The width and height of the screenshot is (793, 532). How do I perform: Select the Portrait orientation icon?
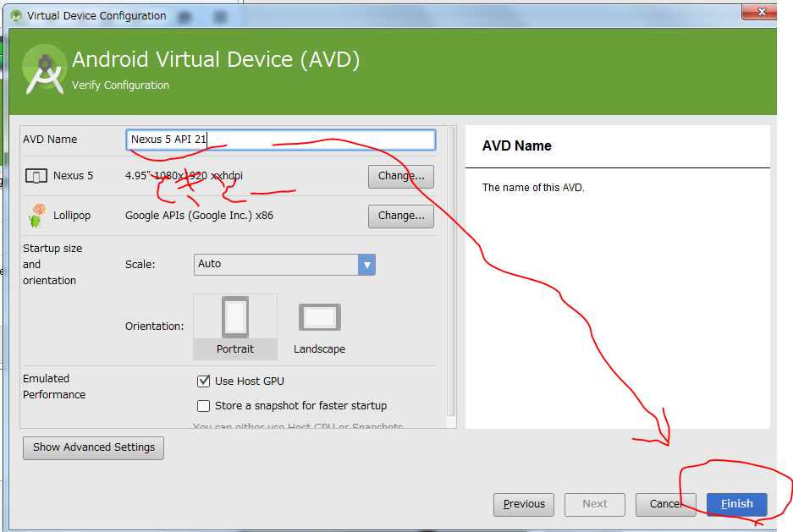tap(235, 317)
